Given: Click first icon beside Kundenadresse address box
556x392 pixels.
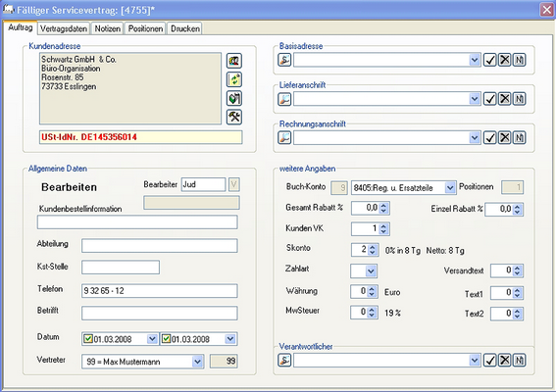Looking at the screenshot, I should pos(234,61).
